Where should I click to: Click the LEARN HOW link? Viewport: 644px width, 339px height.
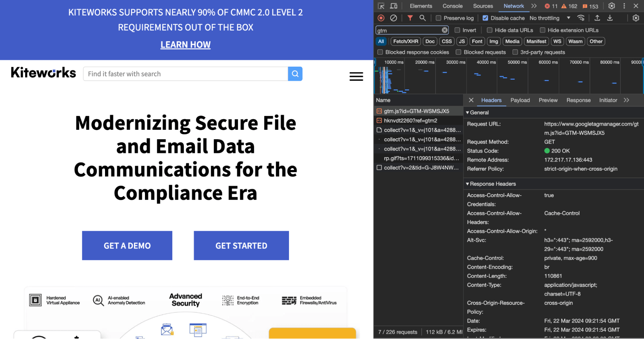pyautogui.click(x=186, y=45)
